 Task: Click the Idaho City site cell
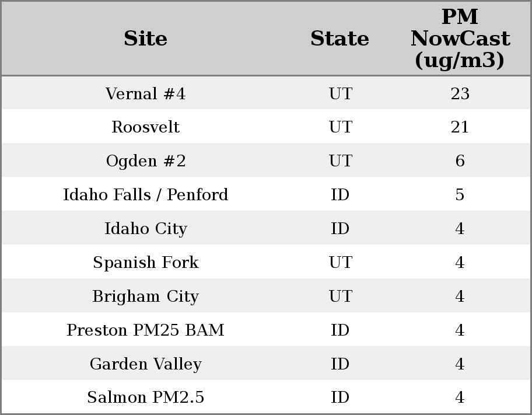coord(146,228)
